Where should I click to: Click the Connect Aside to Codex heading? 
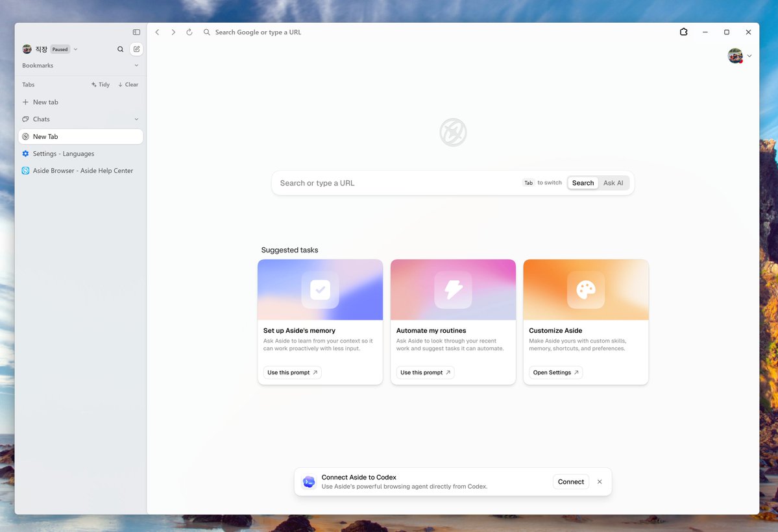(x=359, y=478)
